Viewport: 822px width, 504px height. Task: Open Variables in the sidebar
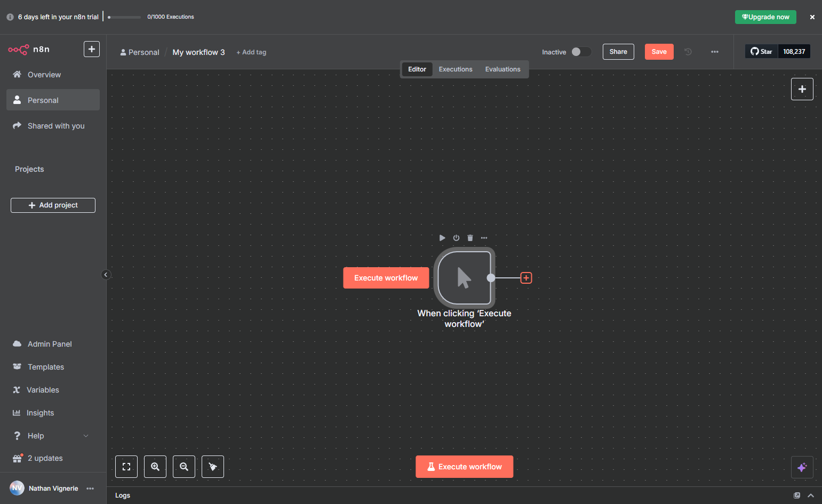pos(53,390)
